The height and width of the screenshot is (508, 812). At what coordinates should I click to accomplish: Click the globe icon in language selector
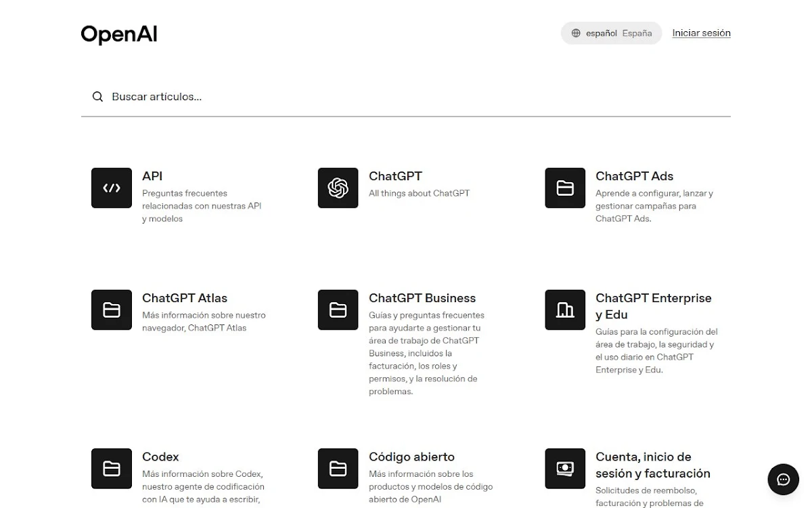click(x=576, y=33)
